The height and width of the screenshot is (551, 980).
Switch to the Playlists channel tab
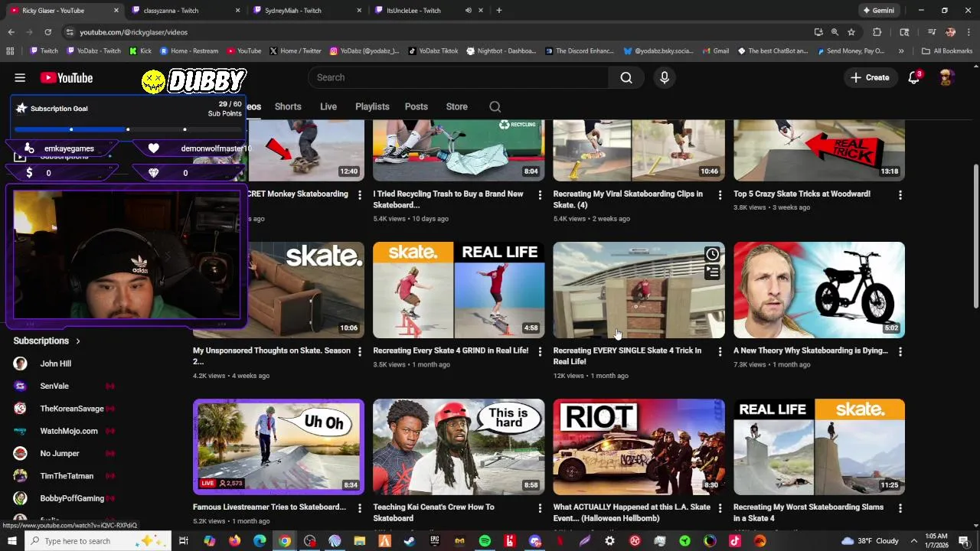372,106
